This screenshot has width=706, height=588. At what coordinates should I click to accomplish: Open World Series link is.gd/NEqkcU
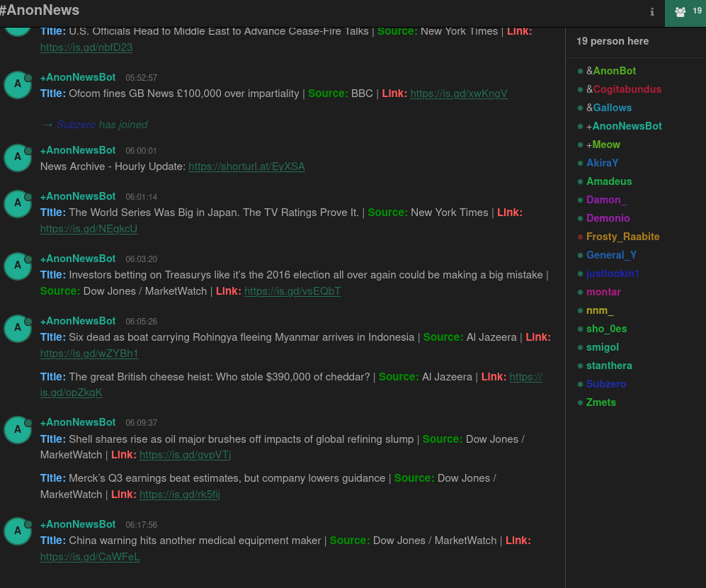89,228
